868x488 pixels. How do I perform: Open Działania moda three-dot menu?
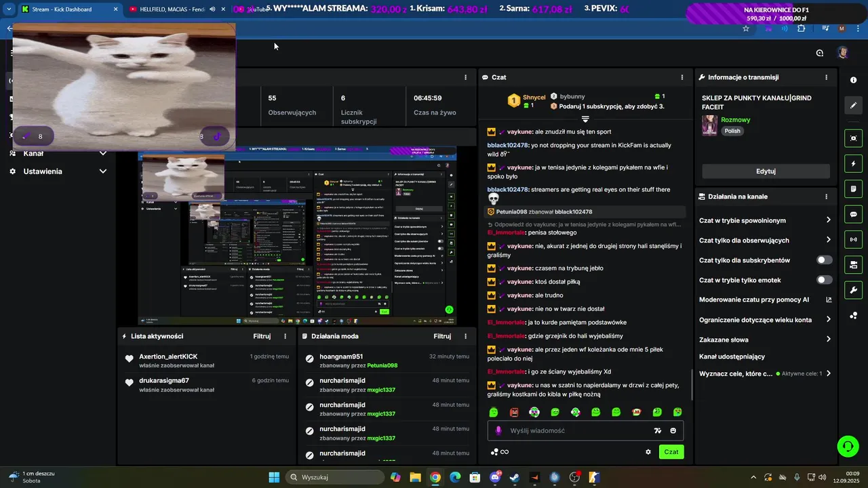coord(465,336)
